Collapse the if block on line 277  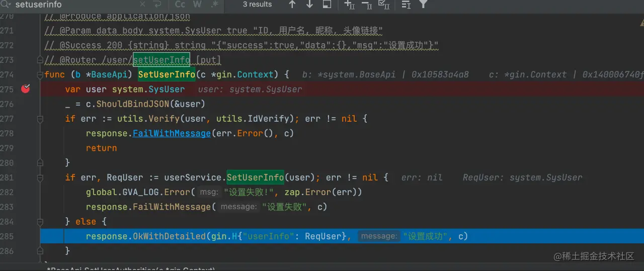(40, 119)
